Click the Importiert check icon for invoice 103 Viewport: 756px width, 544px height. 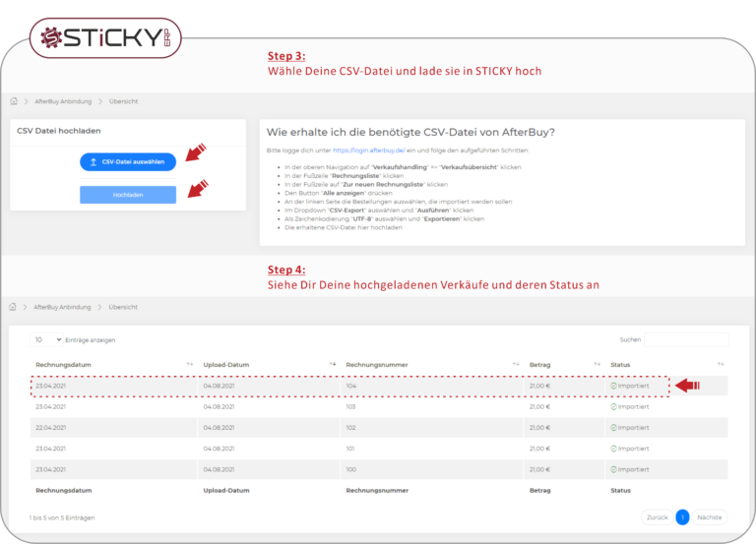pos(614,406)
